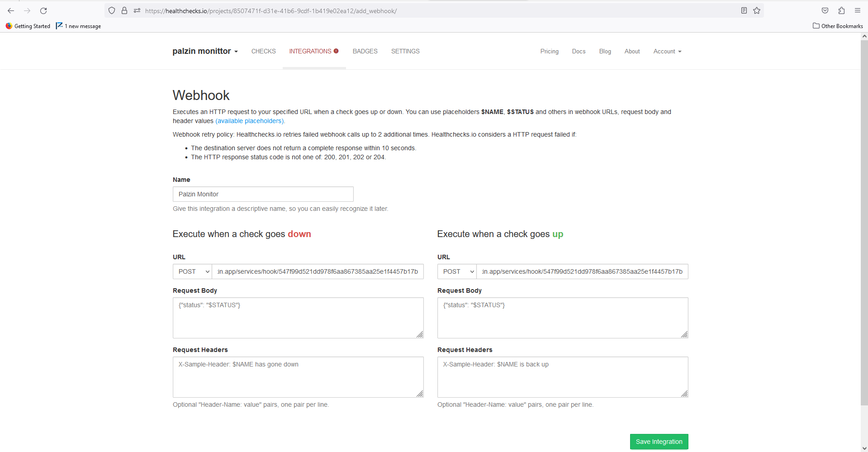Open the tracking protection shield icon
The width and height of the screenshot is (868, 452).
[x=112, y=10]
